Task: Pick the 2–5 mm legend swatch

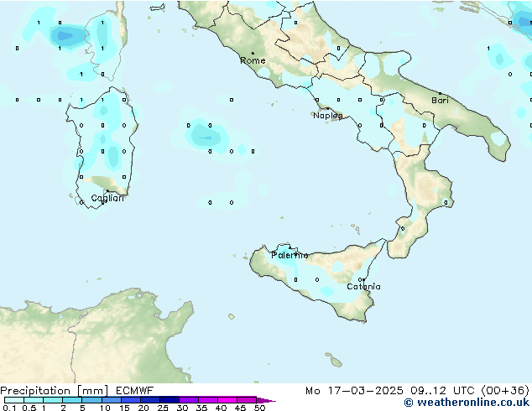Action: (x=72, y=400)
